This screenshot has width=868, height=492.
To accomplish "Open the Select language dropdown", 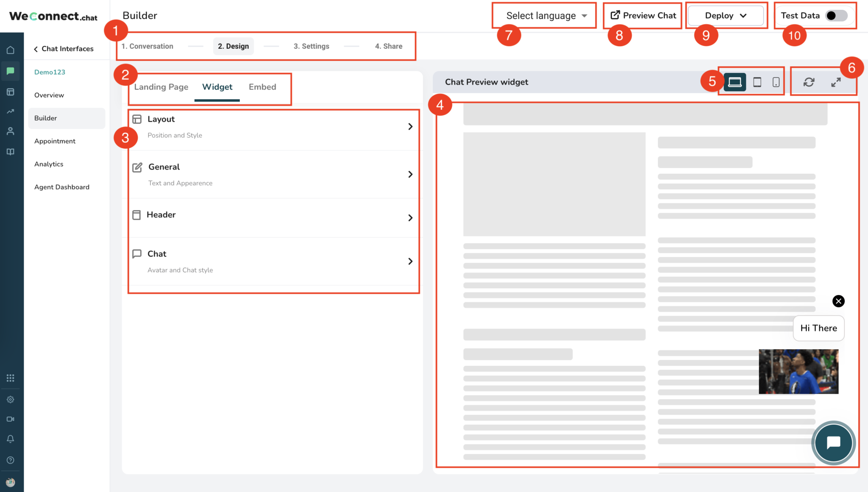I will coord(546,16).
